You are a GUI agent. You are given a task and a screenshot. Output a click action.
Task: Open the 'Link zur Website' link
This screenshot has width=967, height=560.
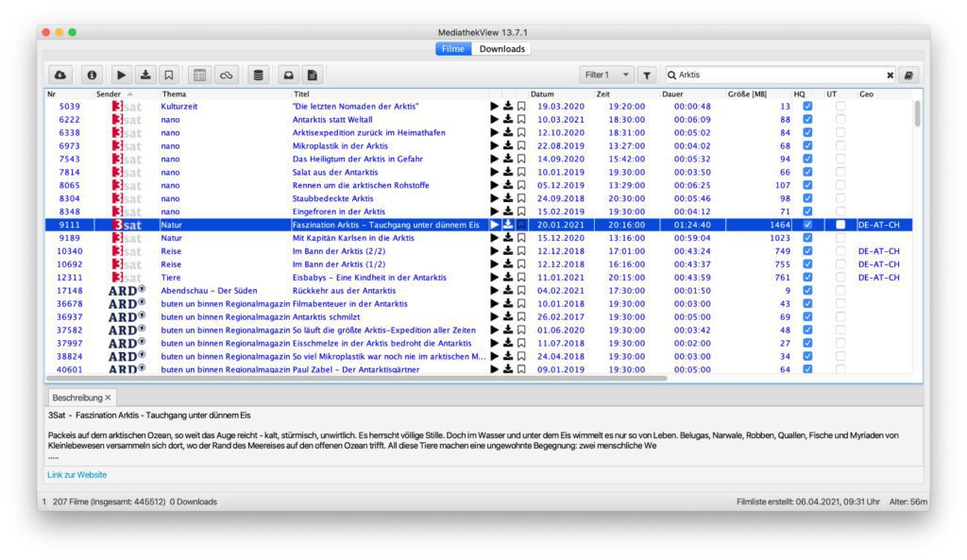click(x=77, y=475)
